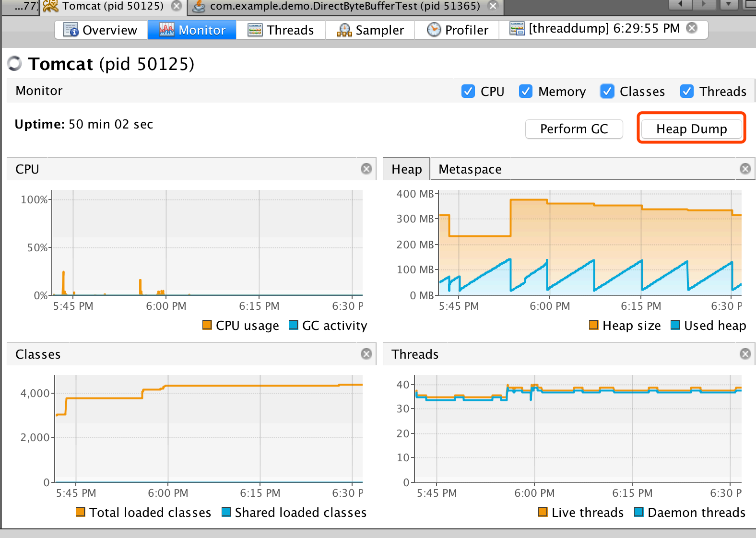756x538 pixels.
Task: Click the CPU usage orange legend swatch
Action: pos(207,325)
